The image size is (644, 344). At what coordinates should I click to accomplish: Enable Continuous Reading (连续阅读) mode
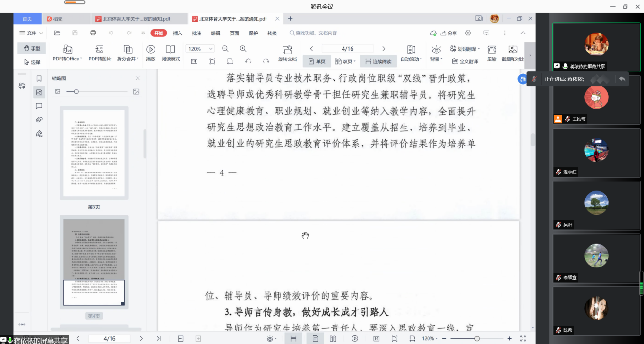(x=378, y=61)
